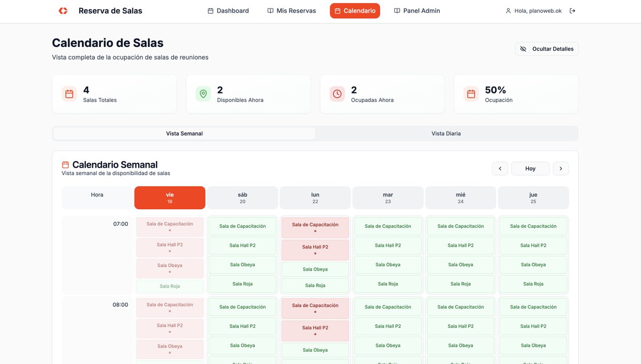
Task: Click the calendar icon beside Calendario Semanal
Action: [66, 165]
